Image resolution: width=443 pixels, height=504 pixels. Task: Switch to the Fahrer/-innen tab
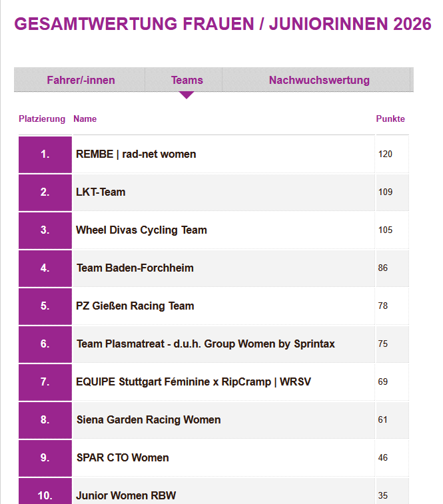coord(81,80)
